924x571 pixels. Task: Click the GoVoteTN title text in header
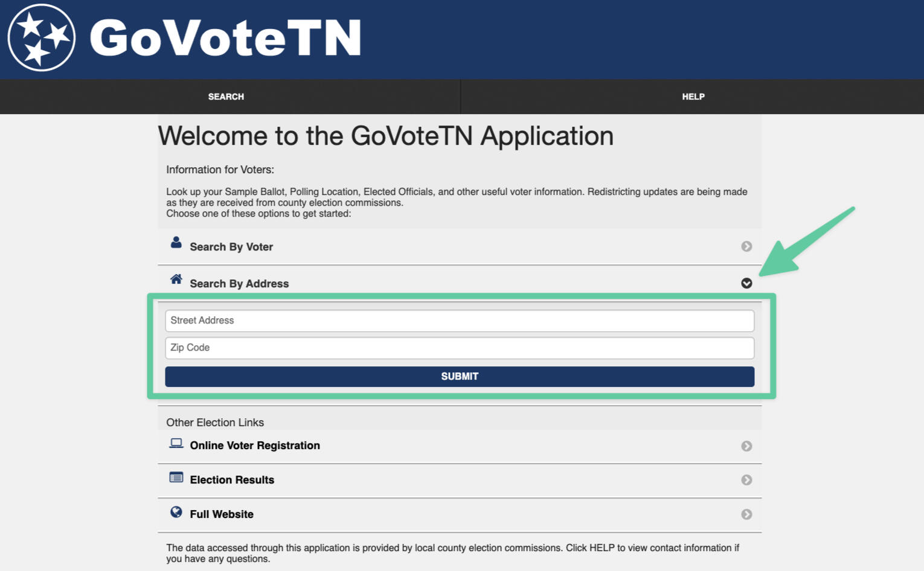(225, 38)
